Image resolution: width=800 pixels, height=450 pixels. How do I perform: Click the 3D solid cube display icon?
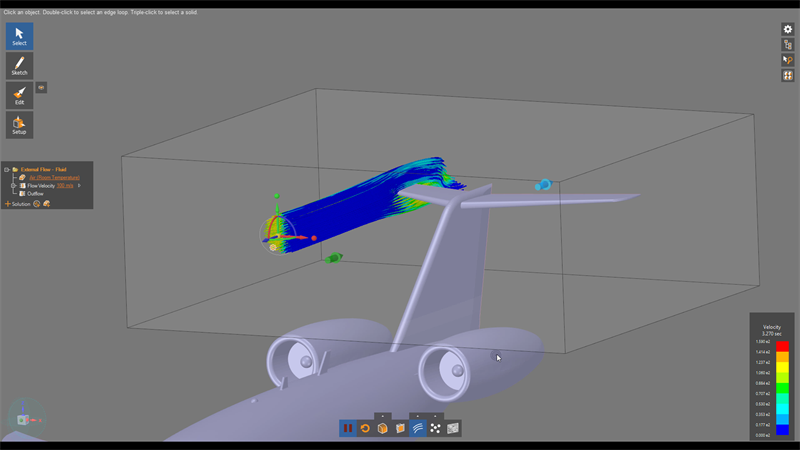(x=382, y=428)
